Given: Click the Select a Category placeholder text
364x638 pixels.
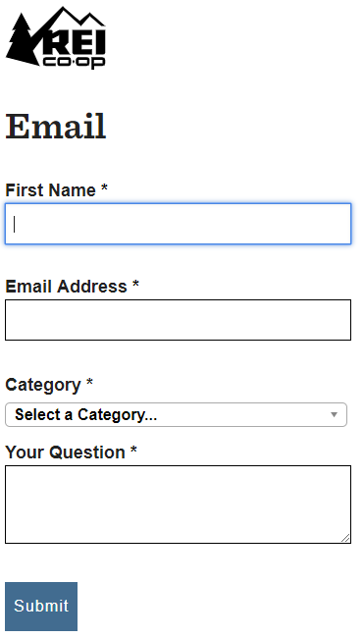Looking at the screenshot, I should click(x=85, y=414).
